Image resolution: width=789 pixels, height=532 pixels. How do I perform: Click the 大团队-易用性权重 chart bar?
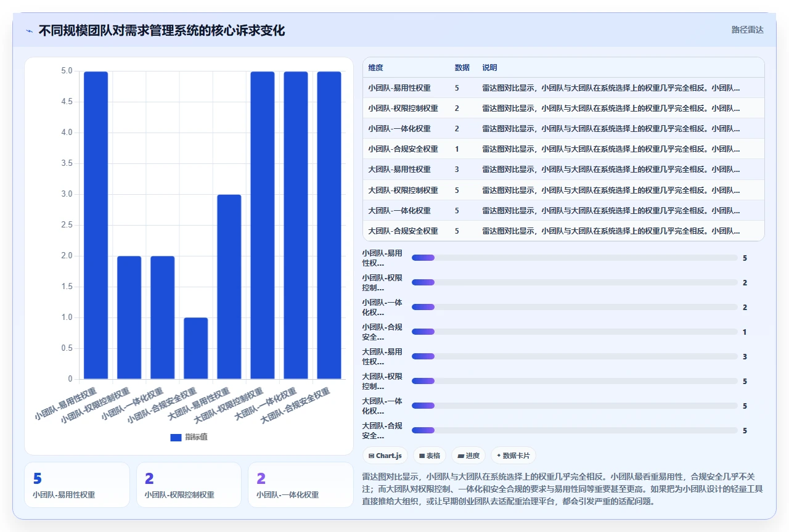[229, 287]
